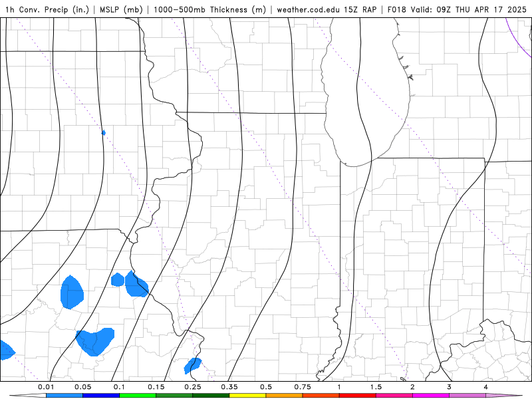This screenshot has width=532, height=399.
Task: Pick the yellow 0.35–0.5 legend swatch
Action: [x=247, y=396]
